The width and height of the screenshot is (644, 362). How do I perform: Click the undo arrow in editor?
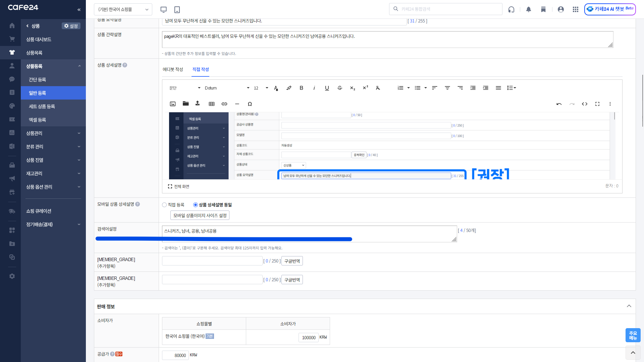pyautogui.click(x=559, y=104)
